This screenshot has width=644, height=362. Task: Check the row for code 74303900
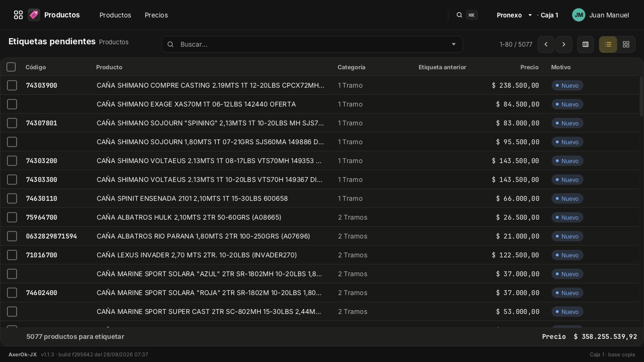(x=12, y=85)
